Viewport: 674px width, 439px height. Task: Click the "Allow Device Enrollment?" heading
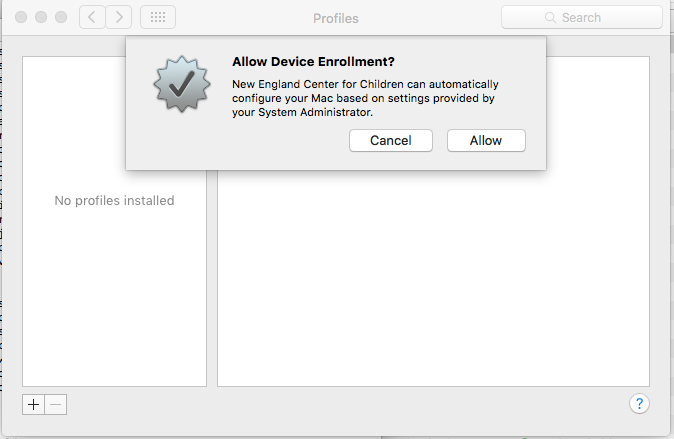(313, 61)
